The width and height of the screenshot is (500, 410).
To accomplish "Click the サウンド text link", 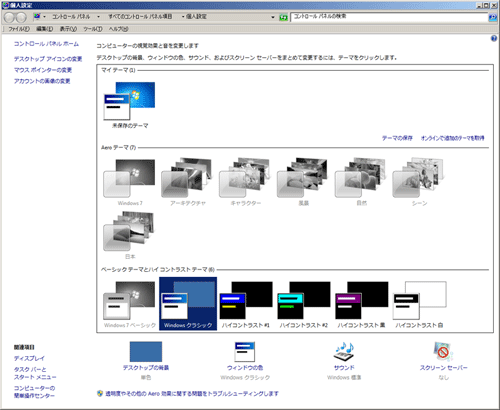I will [344, 368].
